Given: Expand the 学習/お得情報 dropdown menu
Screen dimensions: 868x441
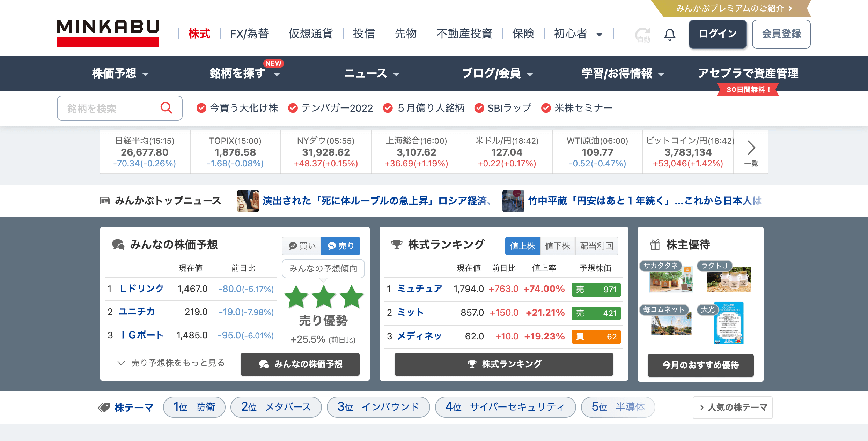Looking at the screenshot, I should click(x=623, y=73).
